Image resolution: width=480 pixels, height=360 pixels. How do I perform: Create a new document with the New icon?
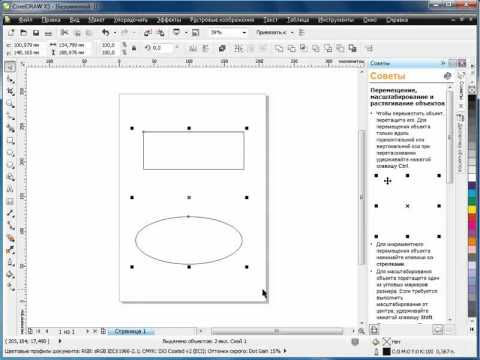tap(11, 33)
